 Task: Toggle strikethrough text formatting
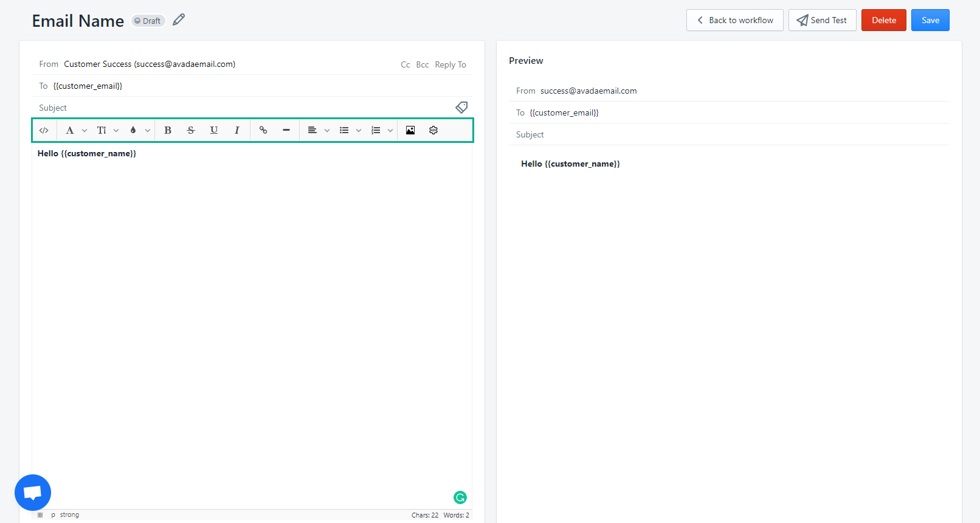pyautogui.click(x=191, y=130)
